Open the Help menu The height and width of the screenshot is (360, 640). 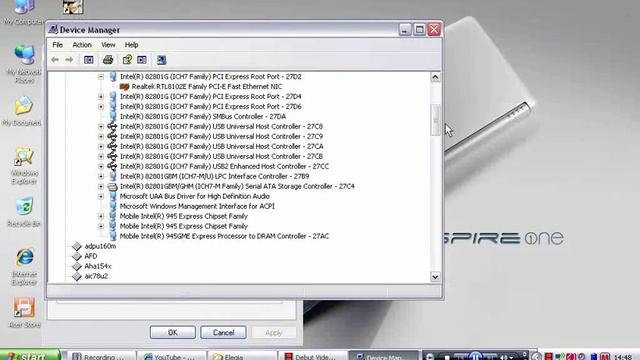coord(131,45)
